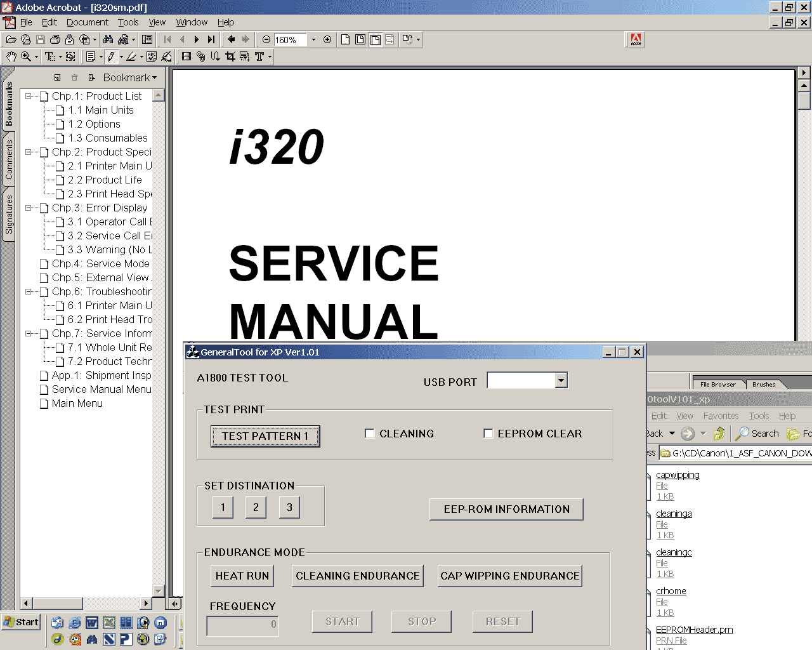This screenshot has height=650, width=812.
Task: Launch Microsoft Word from quick launch
Action: 92,623
